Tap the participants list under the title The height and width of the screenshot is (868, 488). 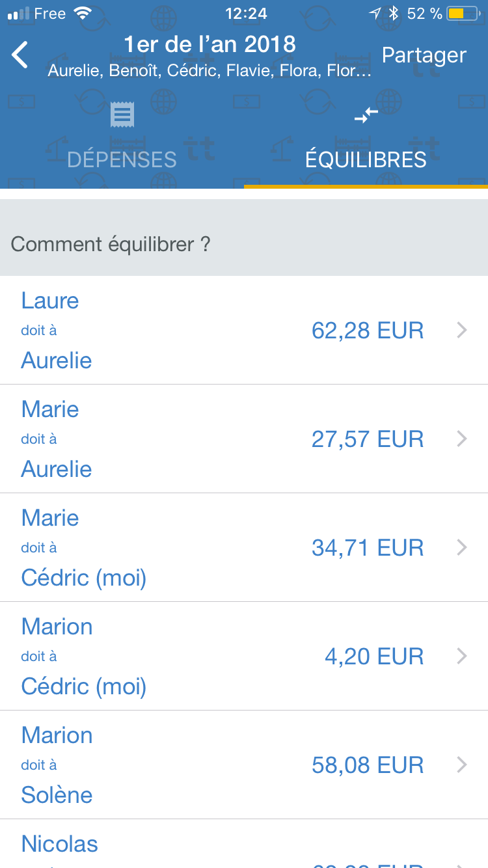point(210,70)
